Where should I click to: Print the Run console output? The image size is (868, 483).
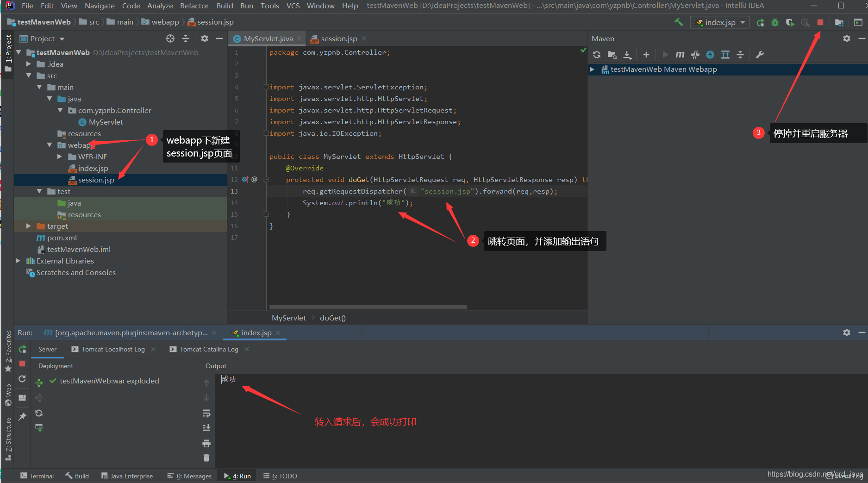206,443
